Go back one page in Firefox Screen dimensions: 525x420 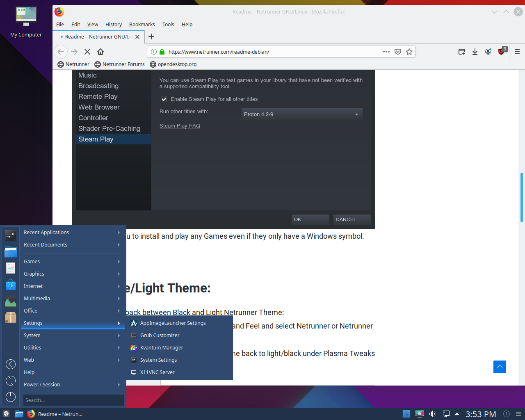click(61, 52)
